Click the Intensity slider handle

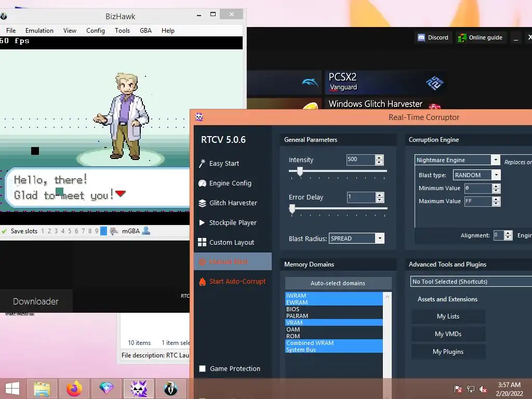[300, 171]
